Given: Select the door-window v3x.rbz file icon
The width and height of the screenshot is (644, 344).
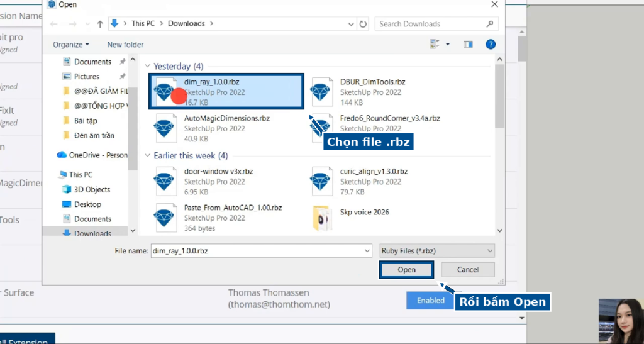Looking at the screenshot, I should point(165,181).
